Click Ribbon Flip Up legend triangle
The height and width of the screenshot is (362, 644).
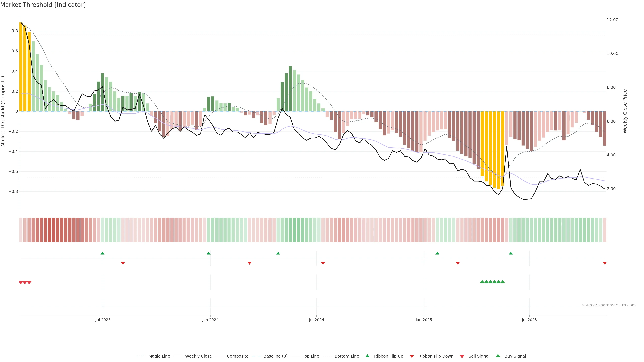pyautogui.click(x=367, y=356)
